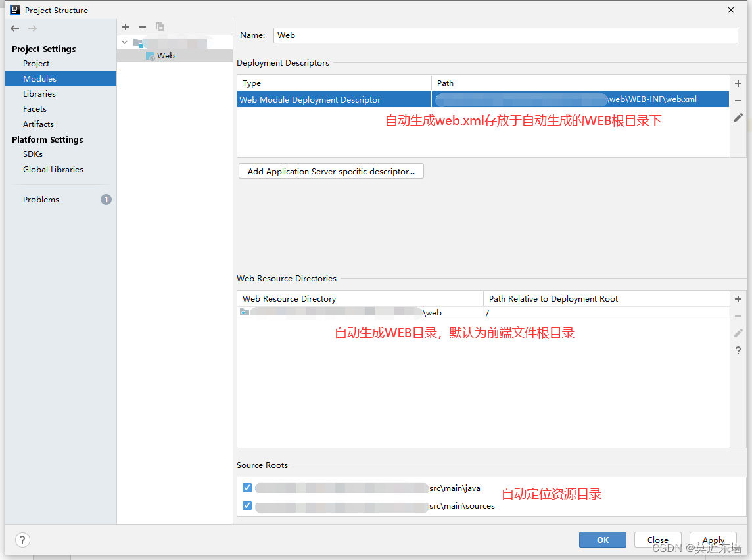
Task: Click the IntelliJ logo in title bar
Action: pyautogui.click(x=15, y=10)
